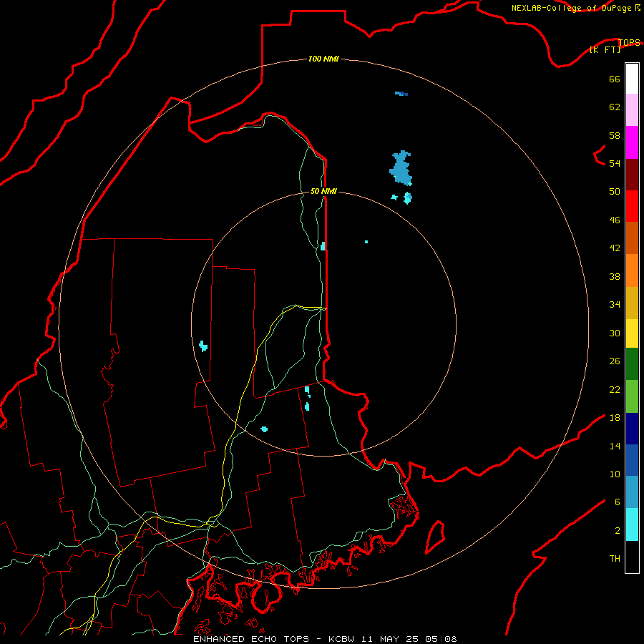Viewport: 644px width, 644px height.
Task: Click the '30' legend value
Action: pos(615,333)
